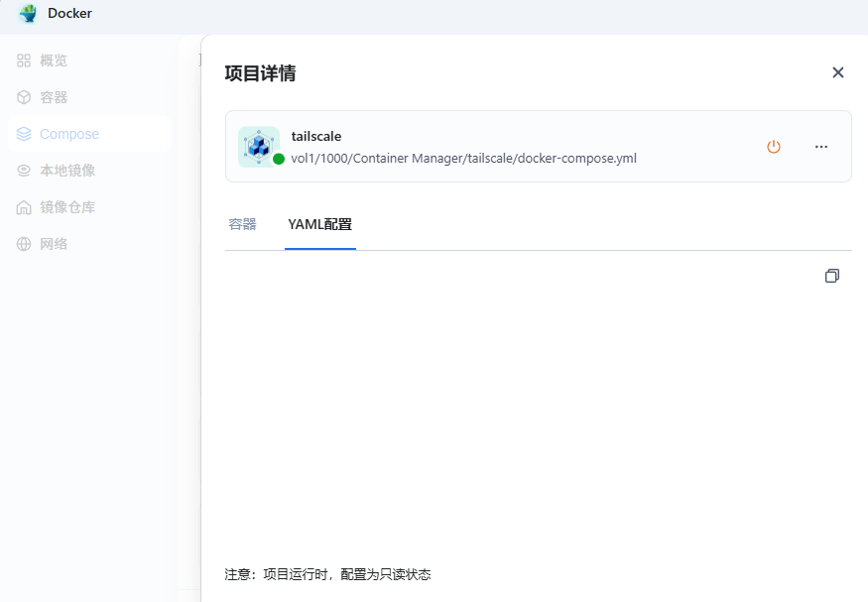
Task: Open the 网络 sidebar item
Action: click(89, 243)
